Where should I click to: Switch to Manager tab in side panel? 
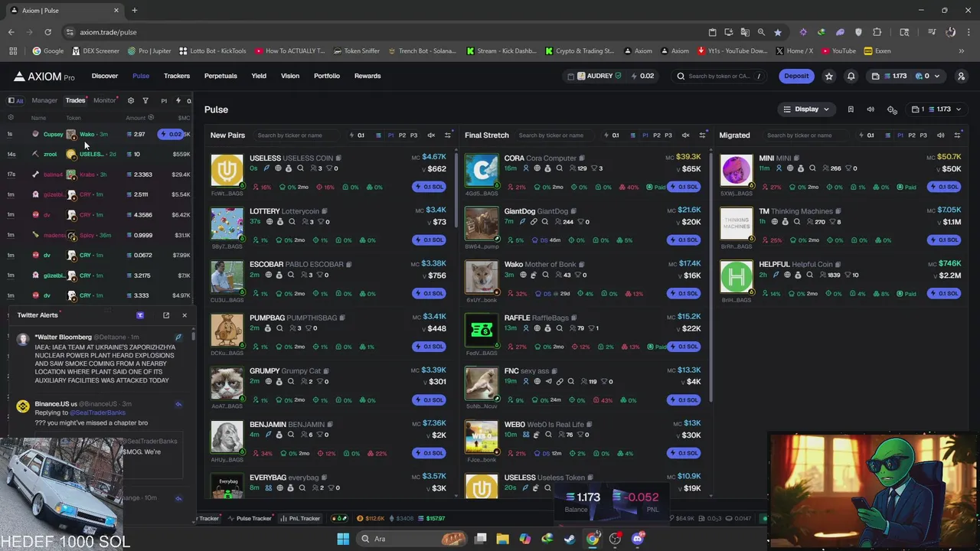coord(44,100)
